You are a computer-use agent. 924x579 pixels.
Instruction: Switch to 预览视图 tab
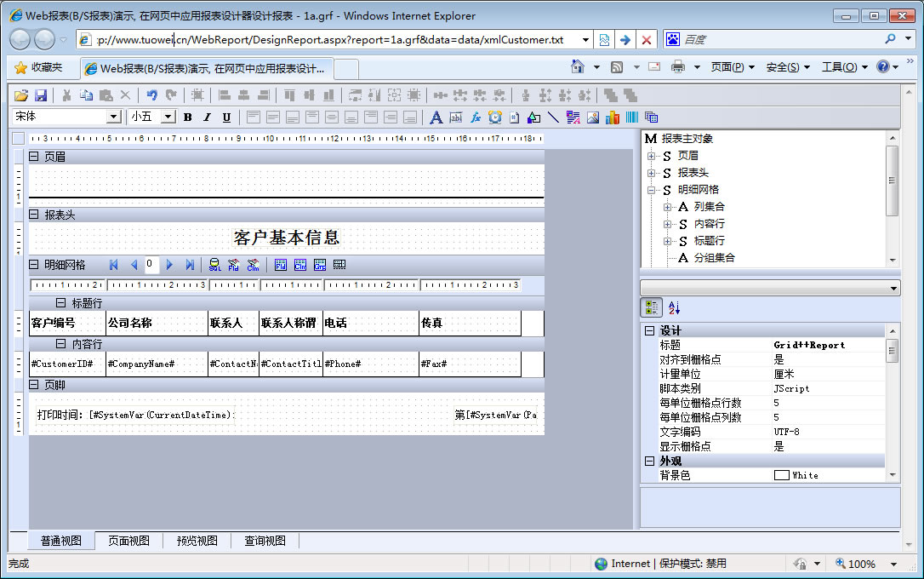[x=197, y=541]
